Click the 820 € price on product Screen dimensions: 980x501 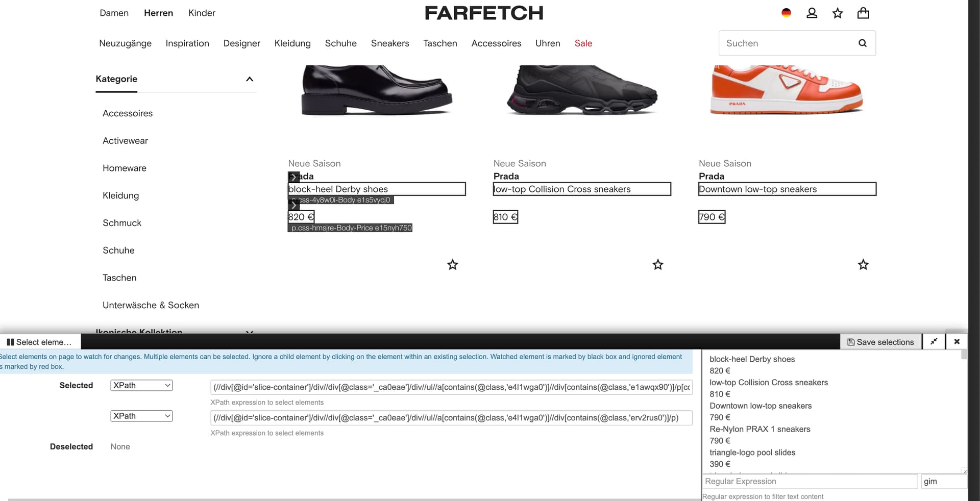[301, 217]
